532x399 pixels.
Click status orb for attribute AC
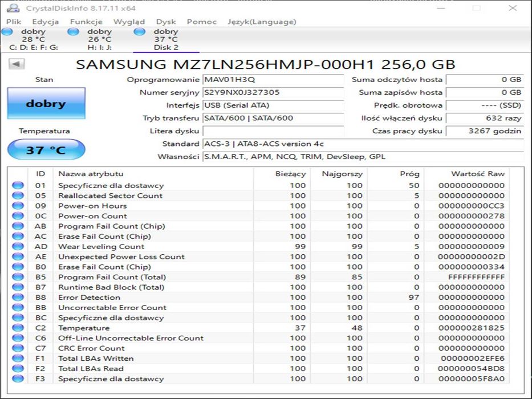click(x=18, y=236)
